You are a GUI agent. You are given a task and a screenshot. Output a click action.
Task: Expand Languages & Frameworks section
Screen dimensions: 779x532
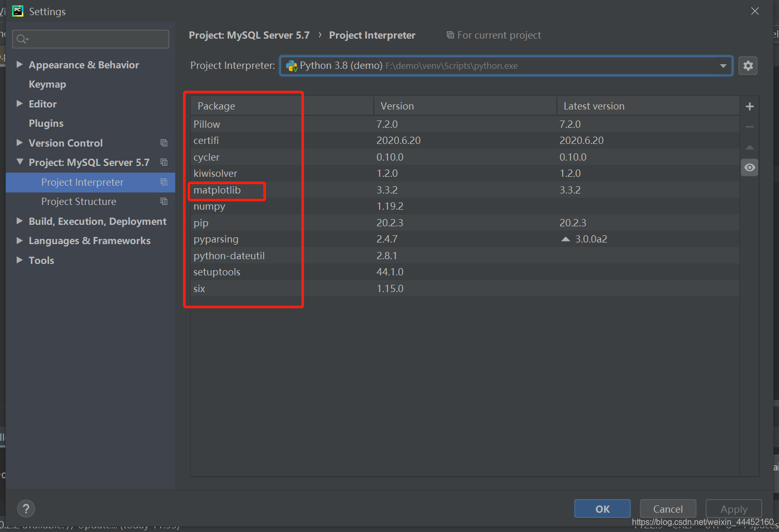coord(19,240)
